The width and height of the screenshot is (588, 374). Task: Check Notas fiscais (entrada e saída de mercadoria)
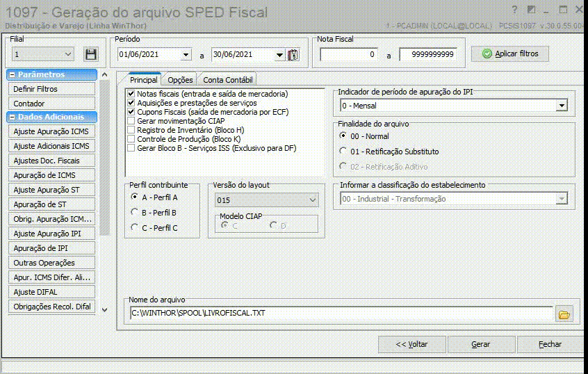point(131,94)
